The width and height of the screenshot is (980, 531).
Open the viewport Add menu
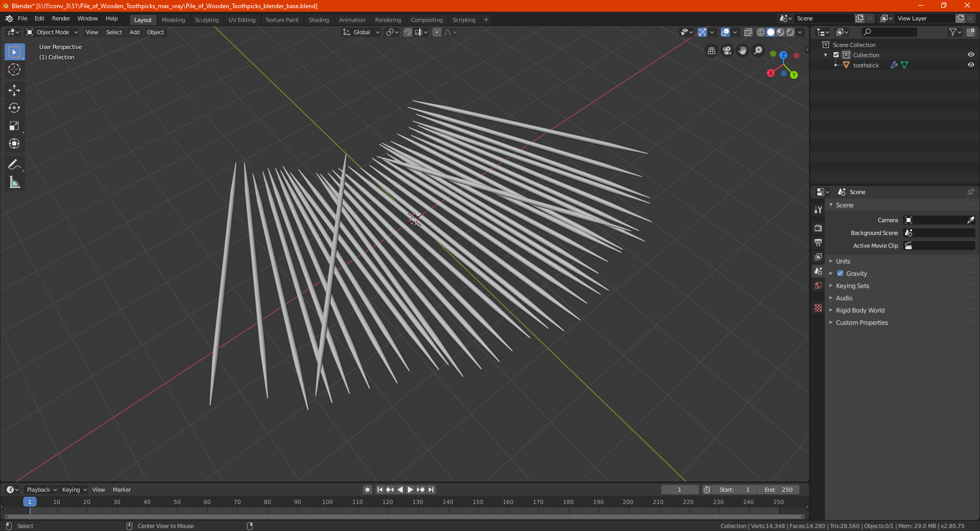[x=134, y=32]
